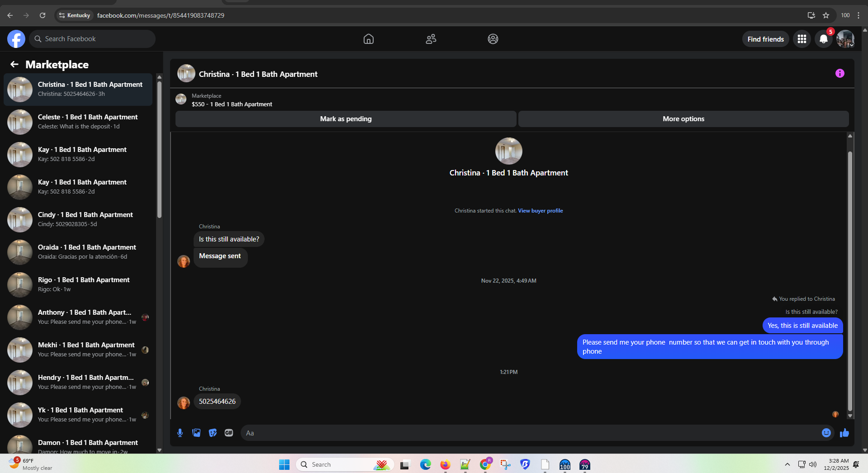This screenshot has width=868, height=473.
Task: Click the Find friends button
Action: (x=765, y=39)
